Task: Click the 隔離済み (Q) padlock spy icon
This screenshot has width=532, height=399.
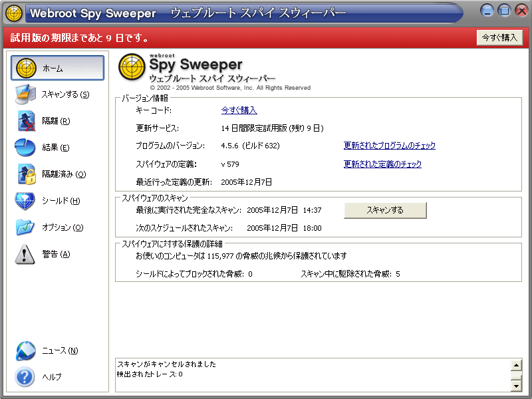Action: pyautogui.click(x=27, y=174)
